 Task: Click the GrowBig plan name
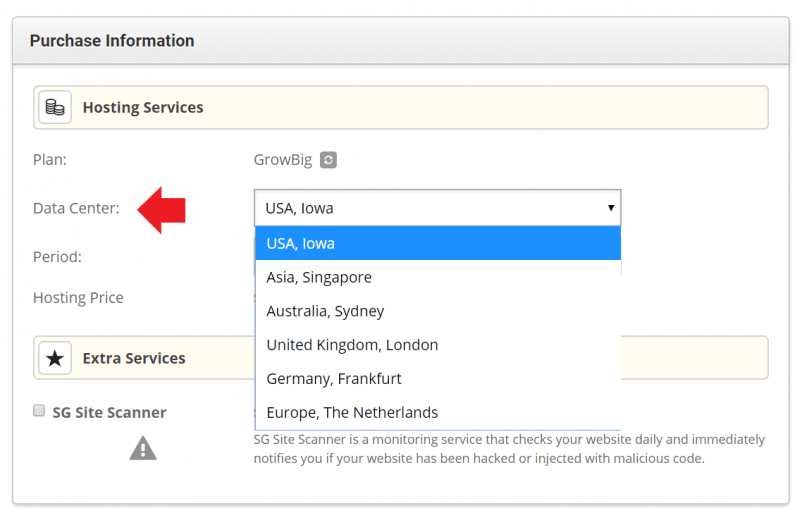(283, 160)
